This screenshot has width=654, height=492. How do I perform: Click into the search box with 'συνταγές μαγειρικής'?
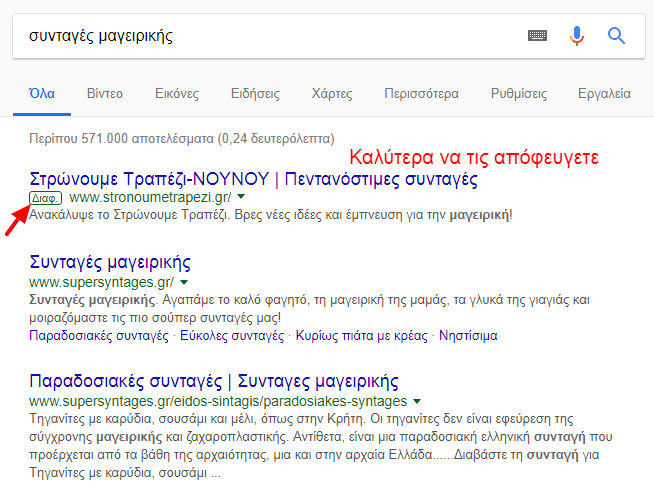click(260, 36)
